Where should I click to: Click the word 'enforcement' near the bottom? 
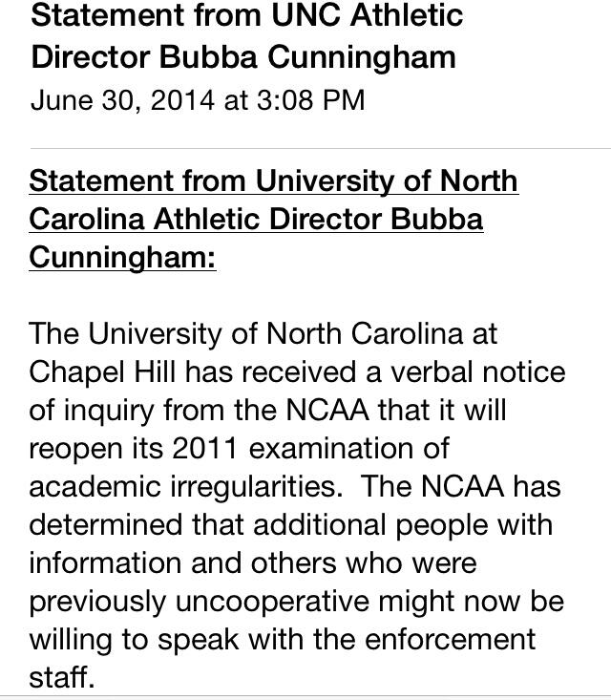pos(450,639)
